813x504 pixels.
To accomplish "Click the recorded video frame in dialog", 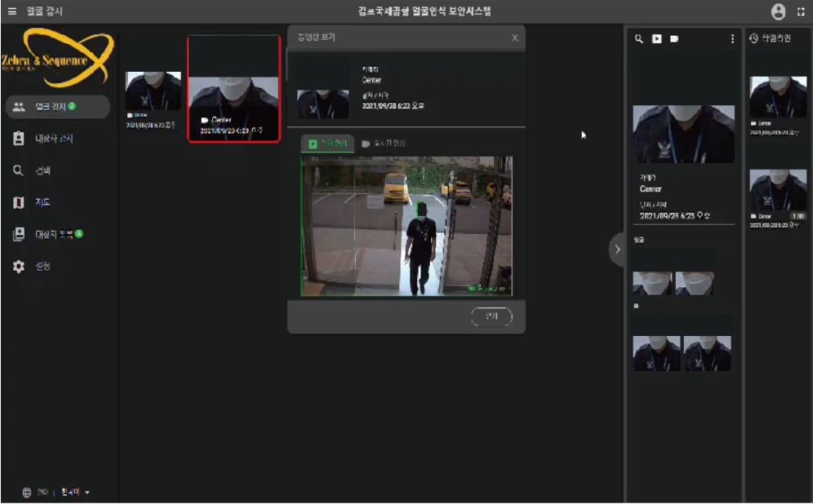I will click(x=407, y=227).
